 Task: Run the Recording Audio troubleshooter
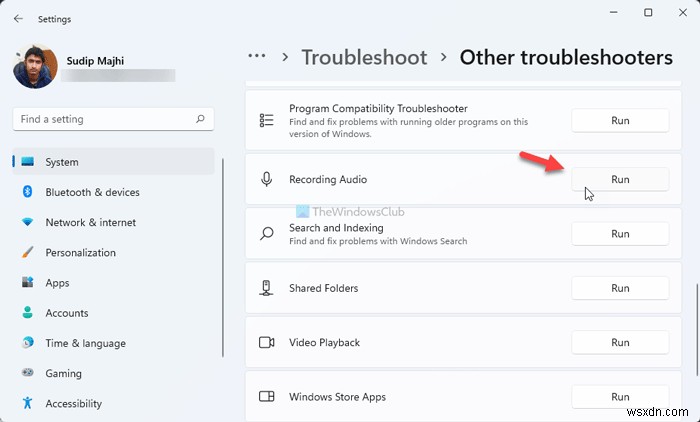[x=620, y=179]
